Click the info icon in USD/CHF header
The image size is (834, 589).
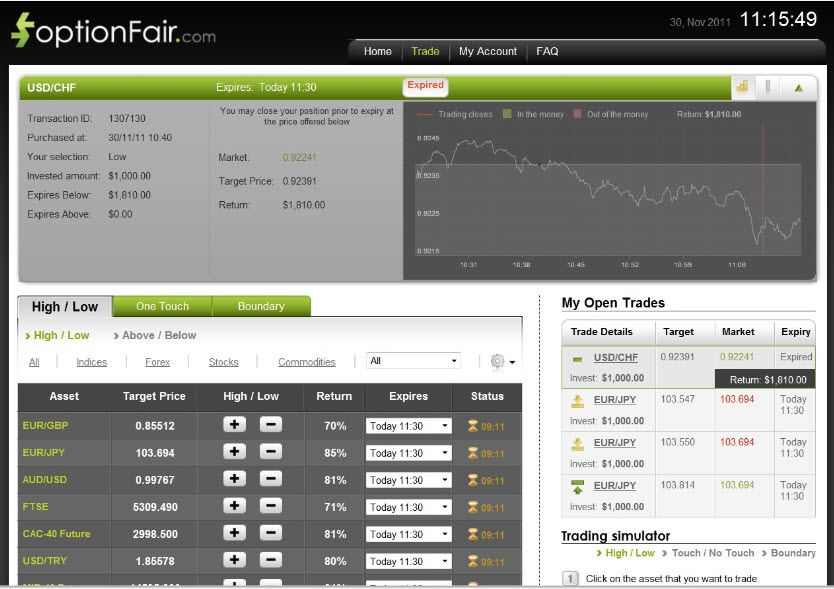point(768,87)
